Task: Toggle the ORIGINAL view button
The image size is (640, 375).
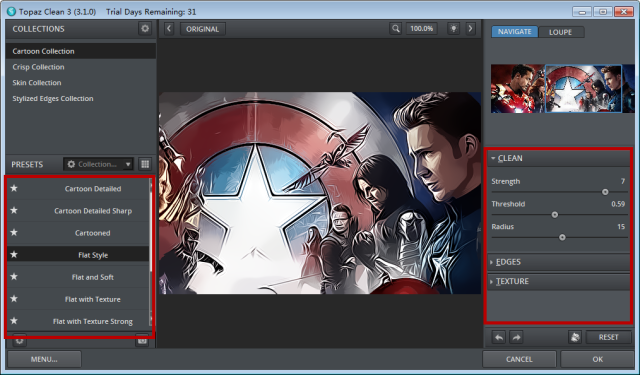Action: 202,29
